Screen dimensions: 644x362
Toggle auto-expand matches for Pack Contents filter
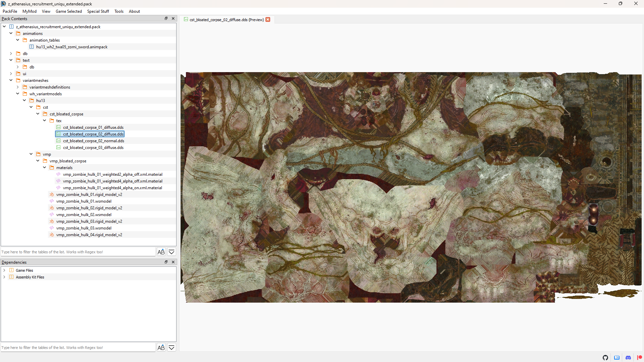[x=171, y=252]
